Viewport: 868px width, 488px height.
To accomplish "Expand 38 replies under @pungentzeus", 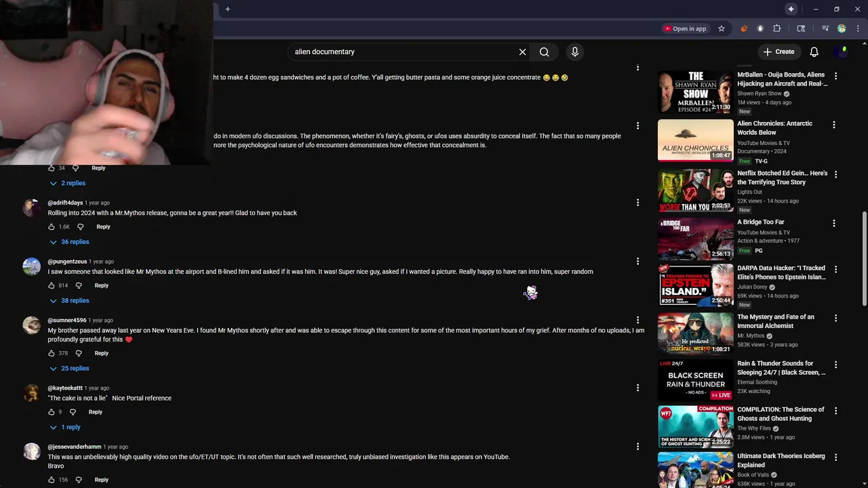I will click(x=69, y=300).
